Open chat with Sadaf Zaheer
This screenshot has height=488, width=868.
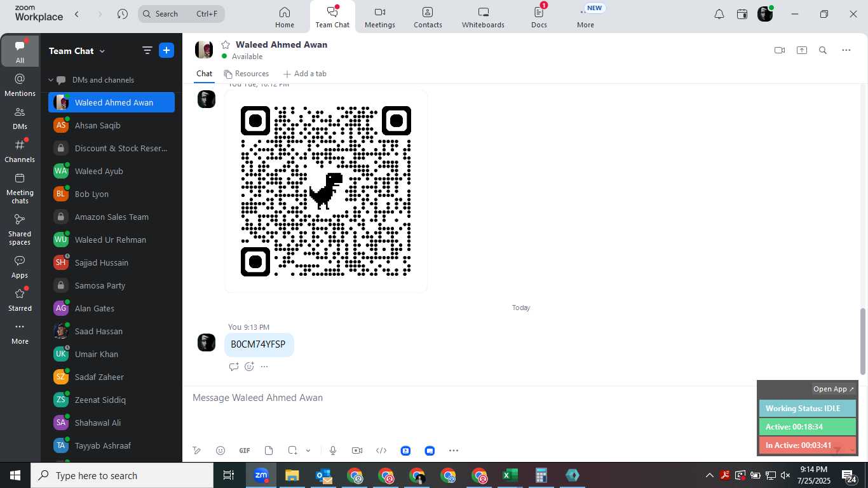pos(111,377)
